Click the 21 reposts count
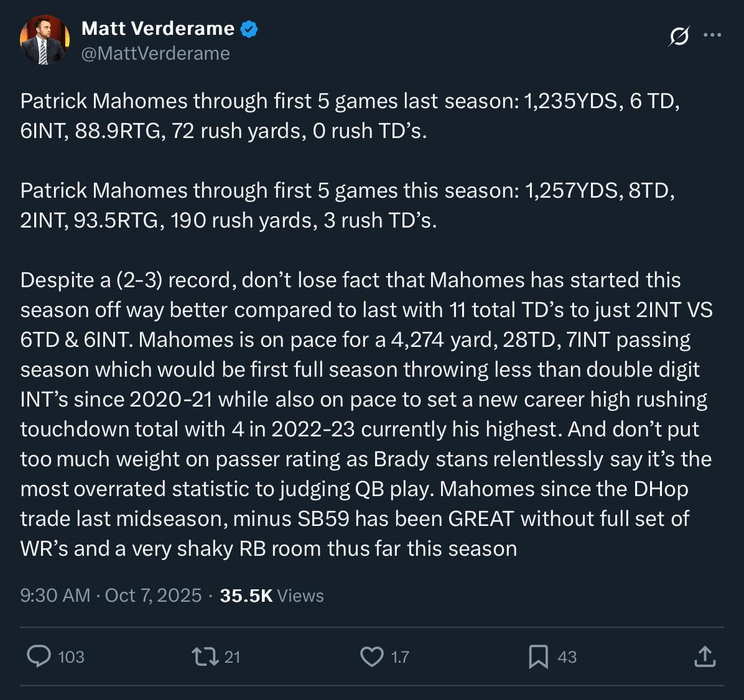This screenshot has height=700, width=744. click(x=232, y=657)
